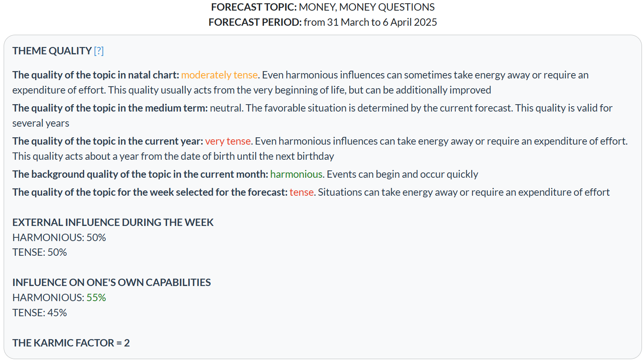Click the FORECAST TOPIC title line

point(323,7)
